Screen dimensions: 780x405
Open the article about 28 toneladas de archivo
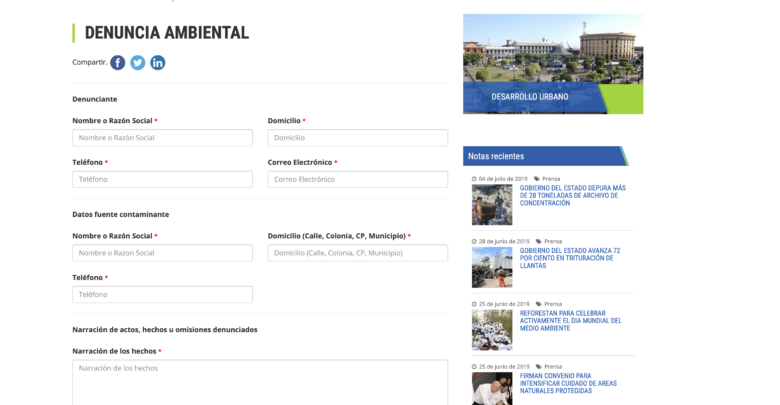[573, 196]
